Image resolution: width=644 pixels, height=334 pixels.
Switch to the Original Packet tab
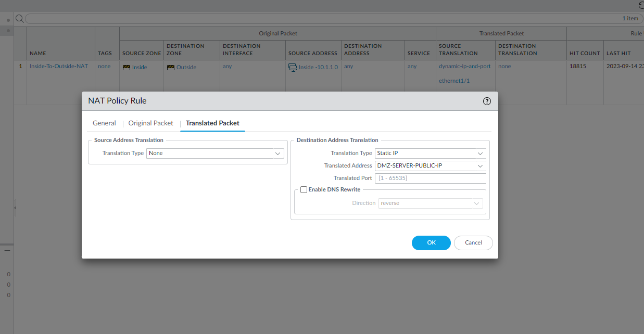(150, 123)
